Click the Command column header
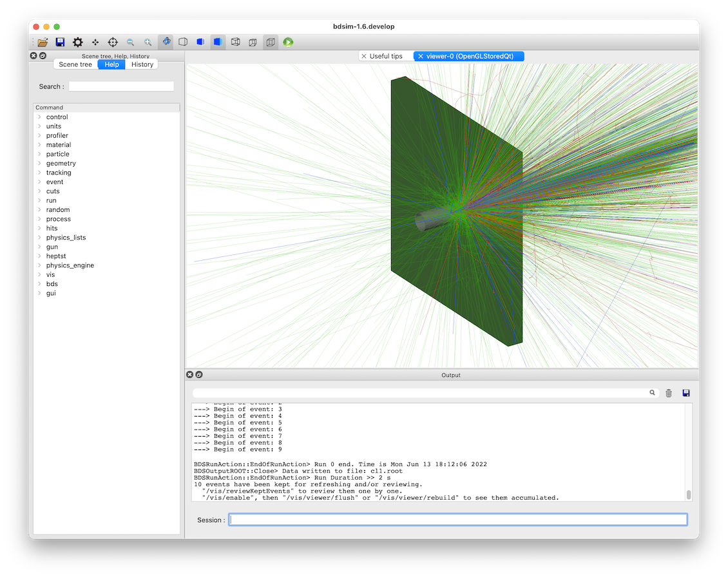This screenshot has height=577, width=728. tap(106, 108)
